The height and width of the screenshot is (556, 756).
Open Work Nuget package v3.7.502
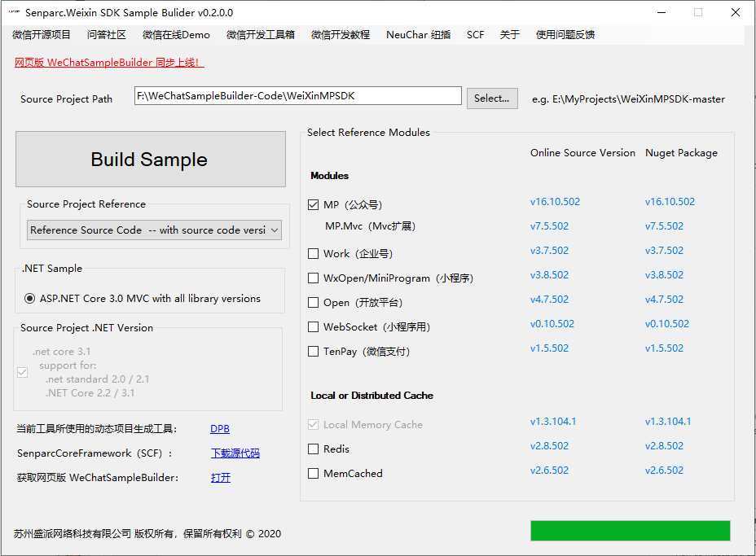coord(664,251)
